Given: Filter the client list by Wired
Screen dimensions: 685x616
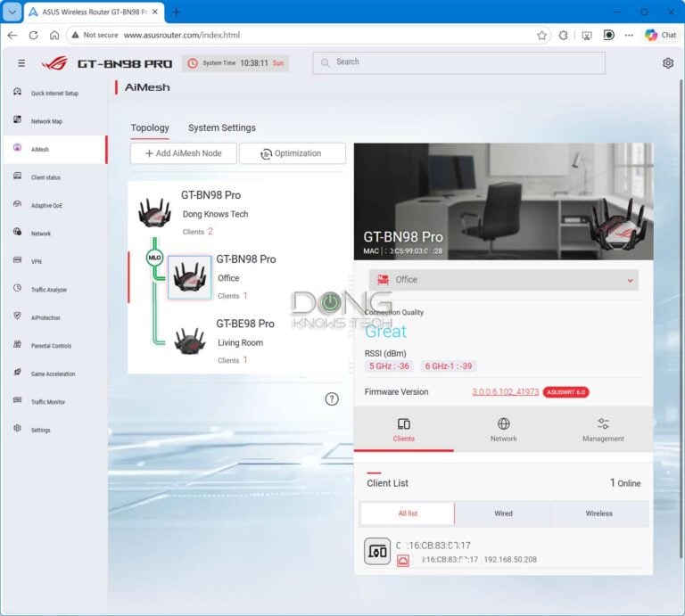Looking at the screenshot, I should (503, 513).
